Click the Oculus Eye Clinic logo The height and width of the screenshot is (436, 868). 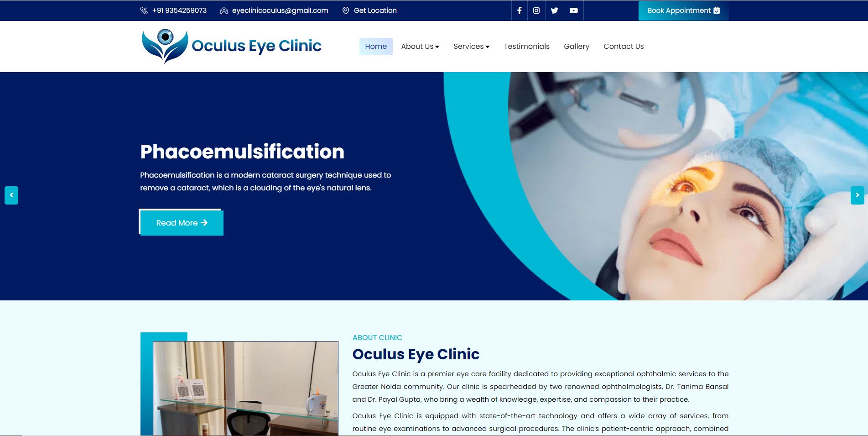click(x=231, y=46)
